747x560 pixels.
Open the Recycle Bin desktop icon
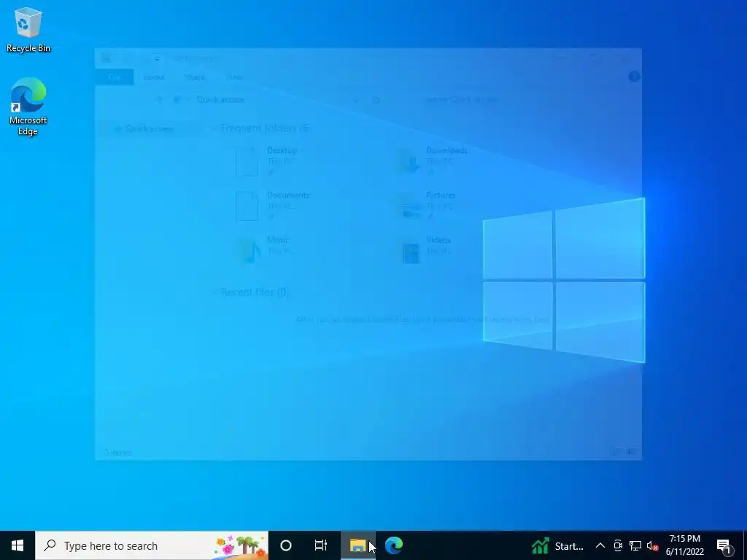[28, 29]
